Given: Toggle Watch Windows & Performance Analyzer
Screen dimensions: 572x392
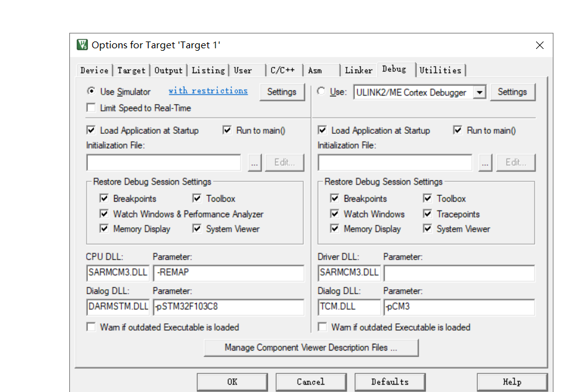Looking at the screenshot, I should [104, 214].
